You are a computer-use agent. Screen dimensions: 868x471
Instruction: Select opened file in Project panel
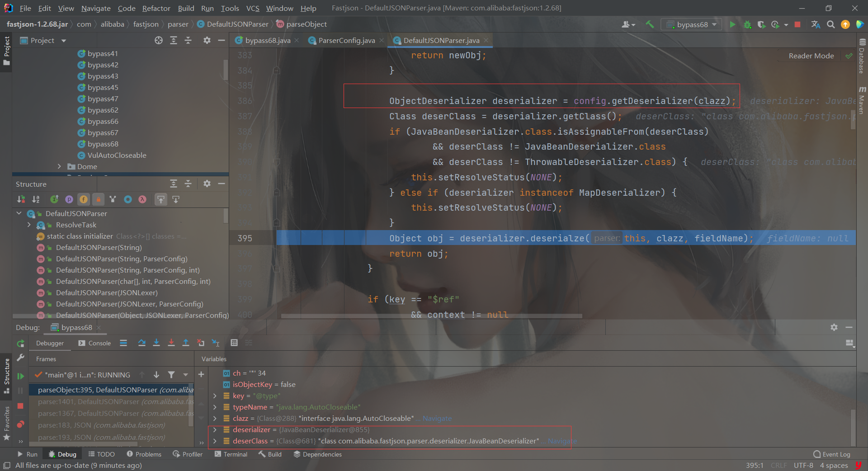pyautogui.click(x=159, y=40)
